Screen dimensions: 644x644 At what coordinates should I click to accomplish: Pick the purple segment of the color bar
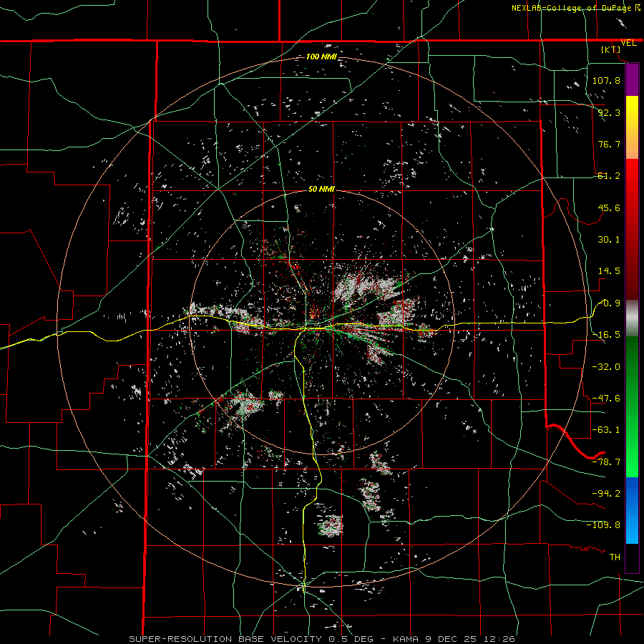[x=632, y=79]
